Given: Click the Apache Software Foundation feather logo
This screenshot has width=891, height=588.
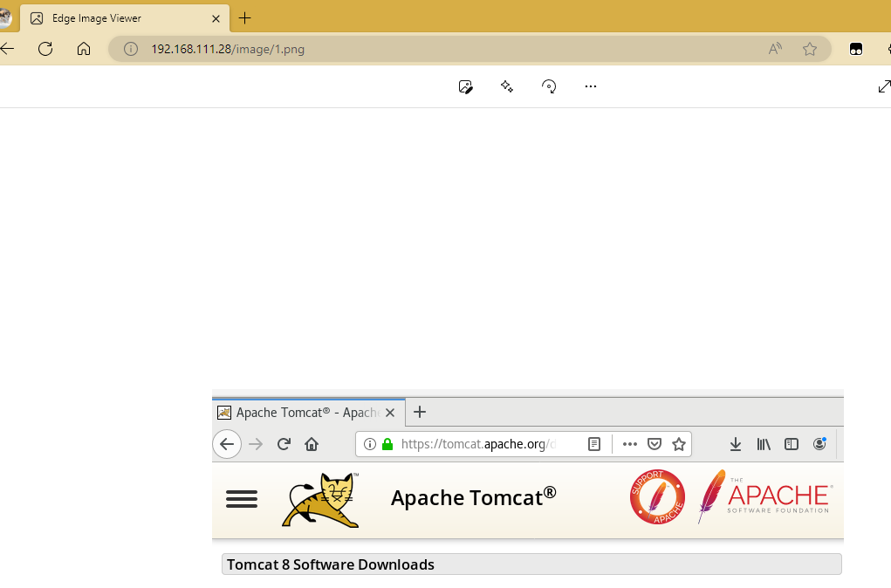Looking at the screenshot, I should coord(764,496).
